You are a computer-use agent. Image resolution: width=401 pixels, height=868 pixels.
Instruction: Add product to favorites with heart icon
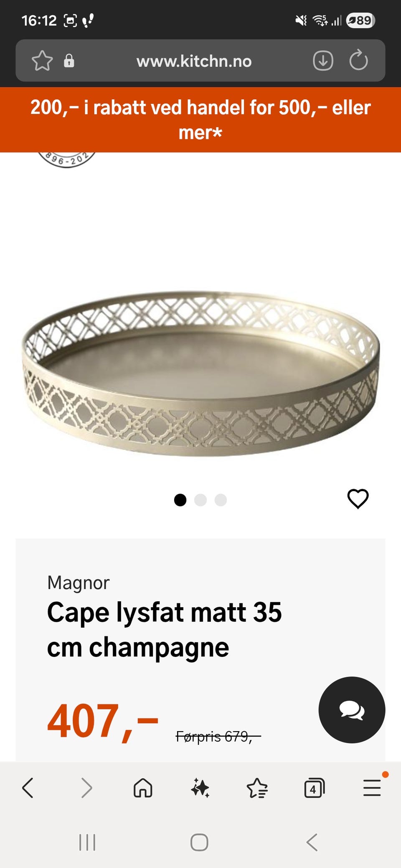coord(358,499)
